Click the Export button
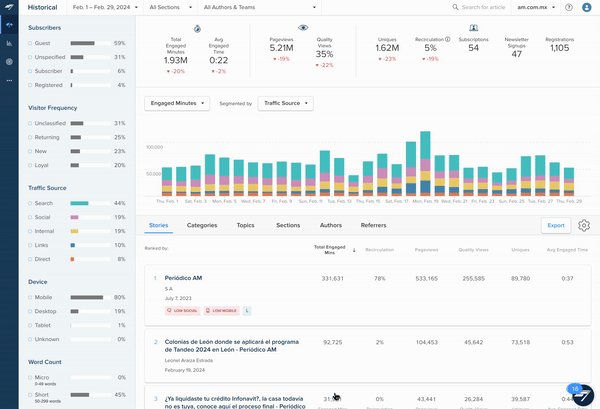The image size is (600, 409). point(556,225)
